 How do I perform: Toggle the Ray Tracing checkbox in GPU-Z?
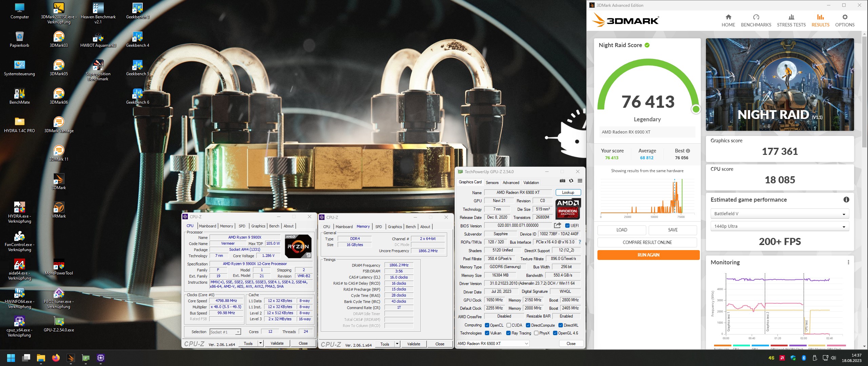tap(508, 333)
